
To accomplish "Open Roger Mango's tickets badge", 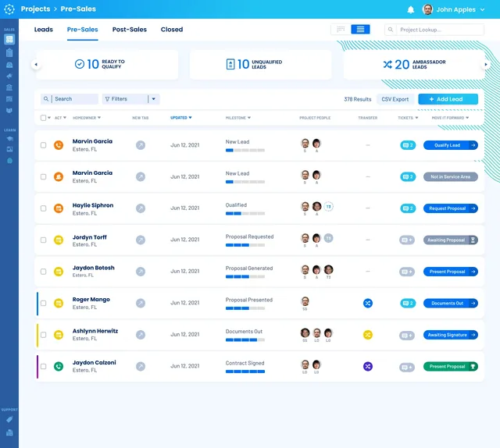I will [x=408, y=303].
